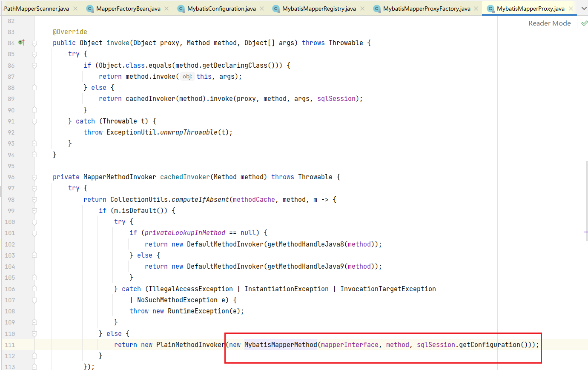Fold the if block at line 99

34,211
